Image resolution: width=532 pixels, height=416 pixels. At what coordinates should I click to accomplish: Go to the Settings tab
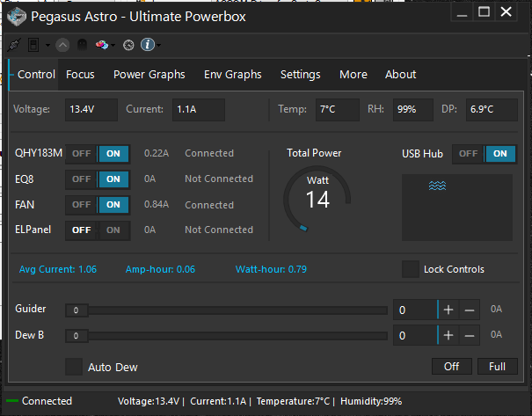tap(300, 74)
